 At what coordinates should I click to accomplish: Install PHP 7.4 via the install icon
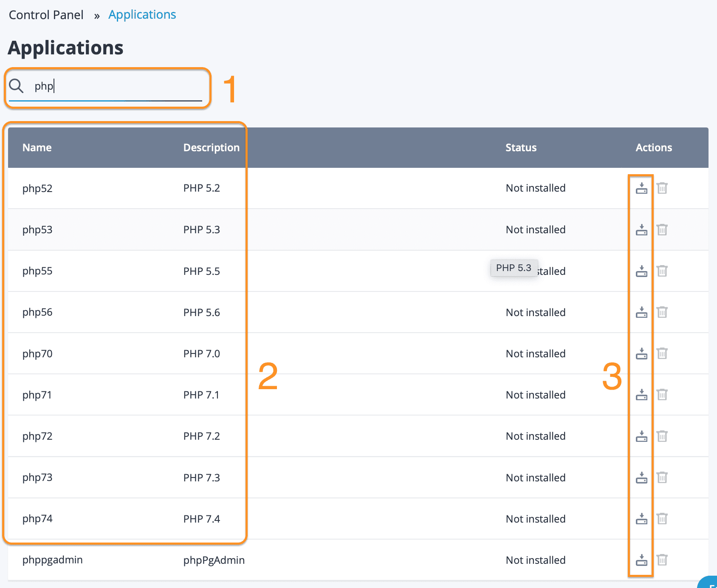point(641,519)
